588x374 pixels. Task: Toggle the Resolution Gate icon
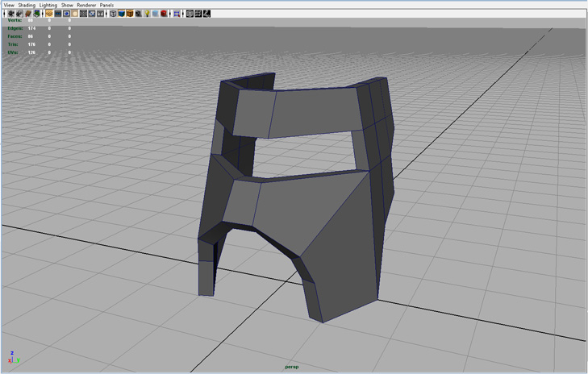tap(66, 14)
